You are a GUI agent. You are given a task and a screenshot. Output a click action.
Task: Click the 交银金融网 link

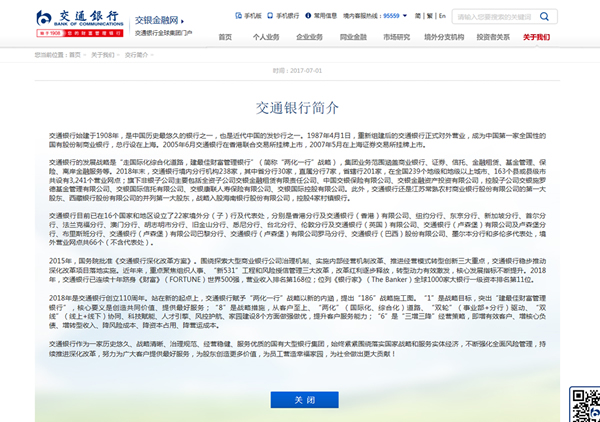tap(157, 20)
